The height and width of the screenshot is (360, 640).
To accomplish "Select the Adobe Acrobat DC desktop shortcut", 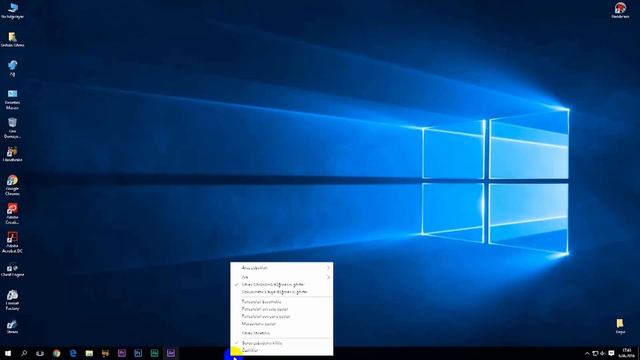I will point(12,242).
